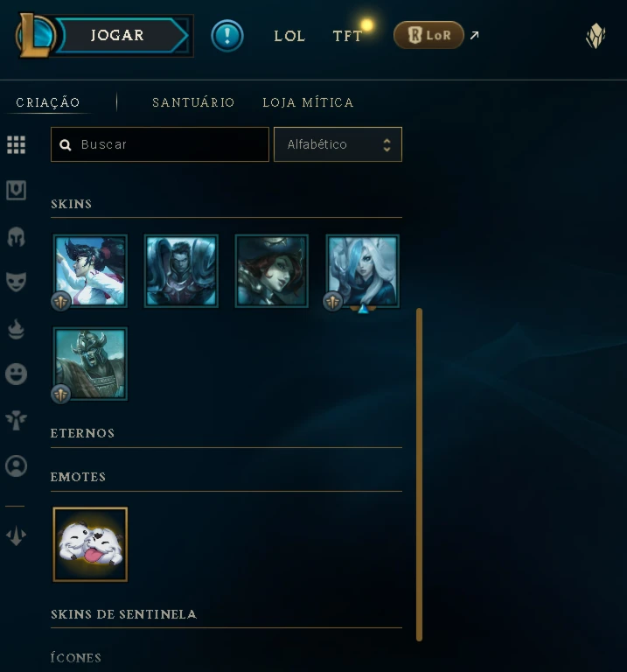The image size is (627, 672).
Task: Select the emotes smiley filter icon
Action: coord(17,374)
